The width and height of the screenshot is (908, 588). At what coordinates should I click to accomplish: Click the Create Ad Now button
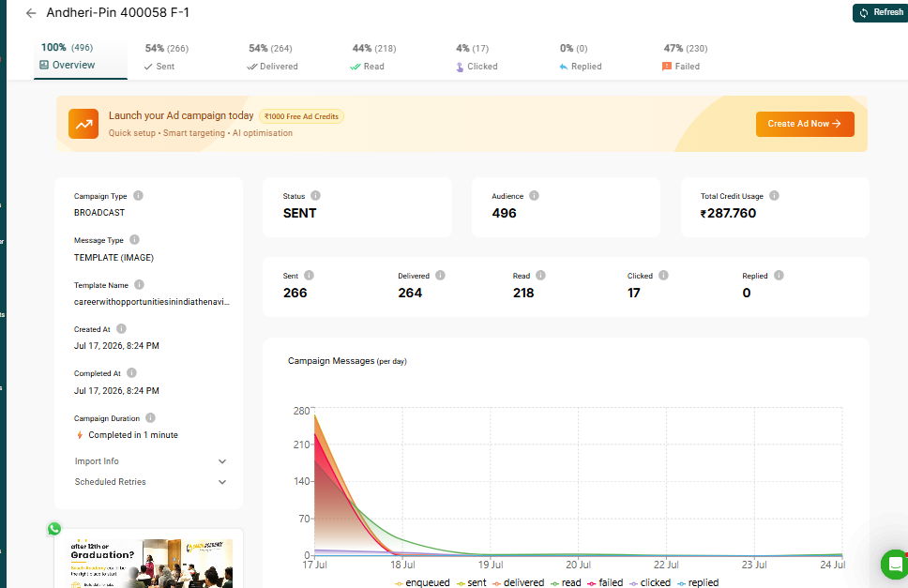point(805,124)
